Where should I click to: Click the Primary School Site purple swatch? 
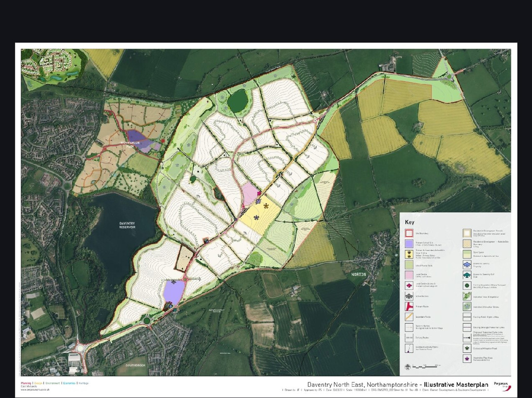[409, 243]
